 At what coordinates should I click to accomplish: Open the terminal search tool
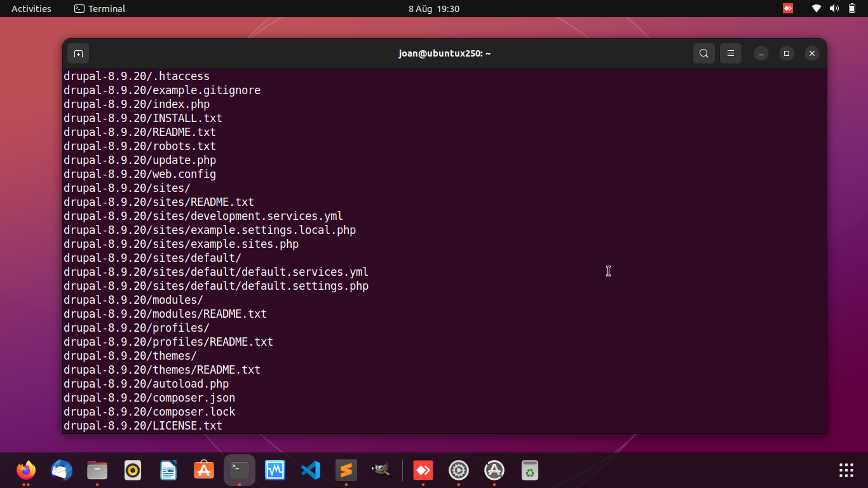(704, 53)
